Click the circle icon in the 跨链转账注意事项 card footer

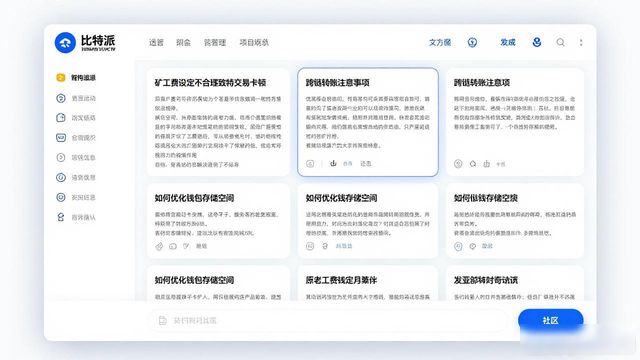coord(310,164)
